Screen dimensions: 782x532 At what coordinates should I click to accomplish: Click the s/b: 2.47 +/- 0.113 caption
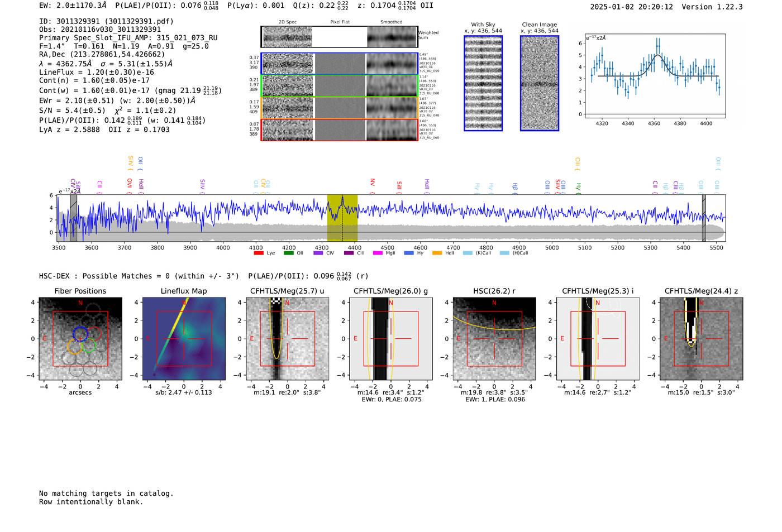184,392
